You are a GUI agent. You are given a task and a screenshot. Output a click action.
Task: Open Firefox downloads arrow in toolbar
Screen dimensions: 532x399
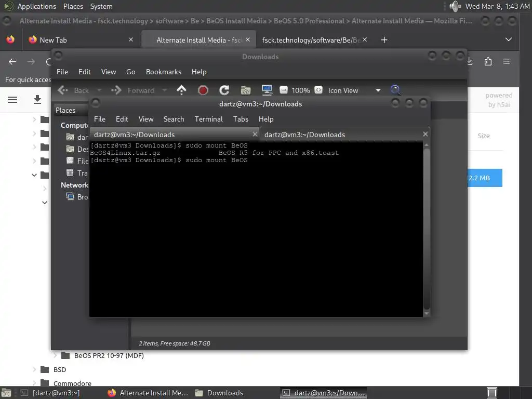coord(470,61)
